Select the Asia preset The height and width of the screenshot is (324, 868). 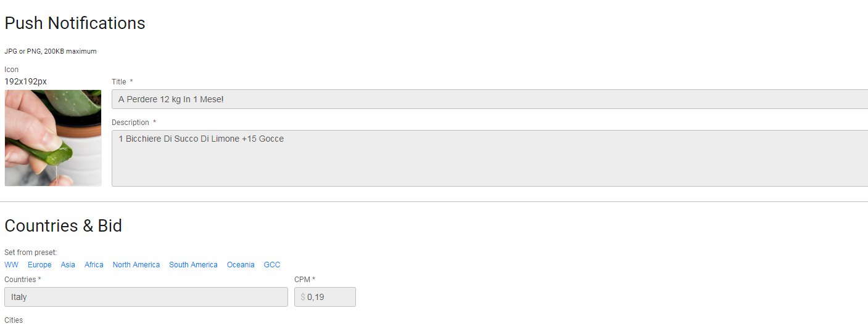point(68,265)
